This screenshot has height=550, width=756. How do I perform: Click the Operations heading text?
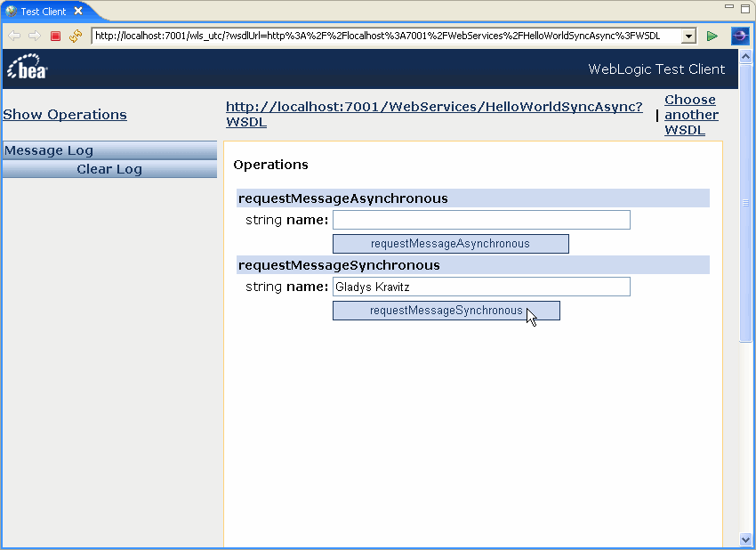point(270,165)
